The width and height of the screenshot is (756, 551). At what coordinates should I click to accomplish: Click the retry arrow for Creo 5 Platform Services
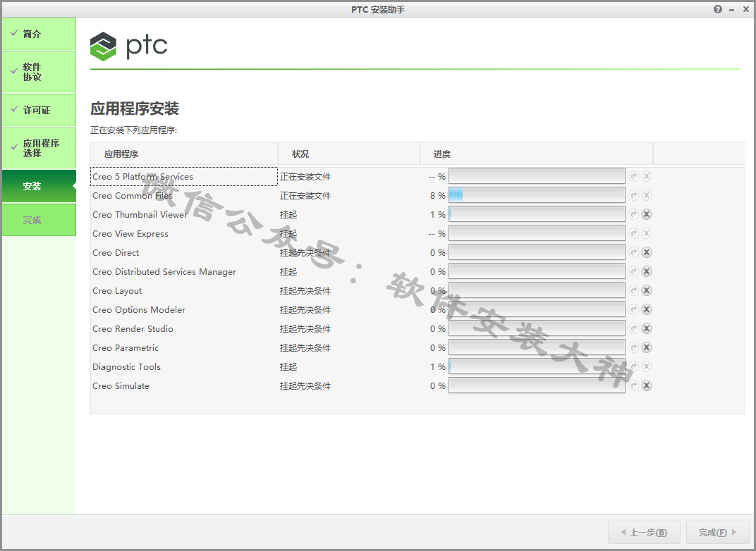[x=634, y=176]
